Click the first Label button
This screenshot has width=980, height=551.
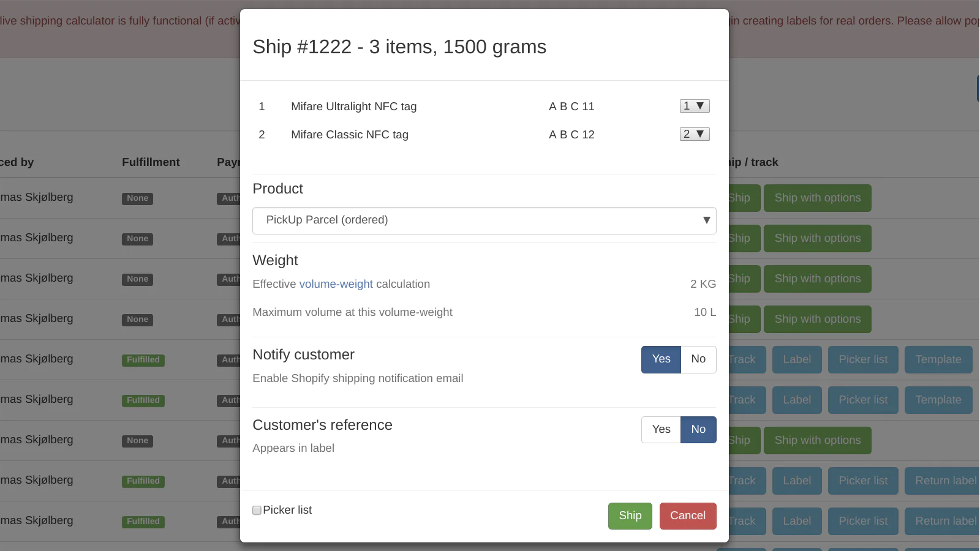(x=796, y=360)
